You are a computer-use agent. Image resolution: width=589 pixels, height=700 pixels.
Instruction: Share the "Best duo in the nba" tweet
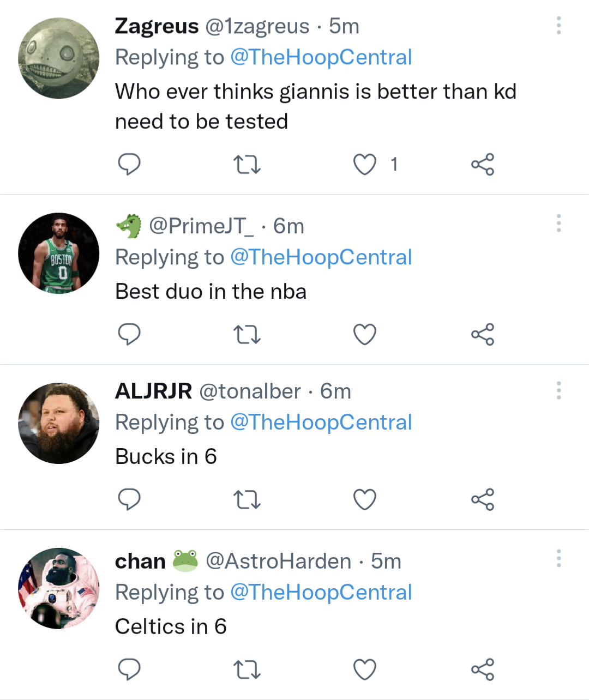[x=483, y=334]
